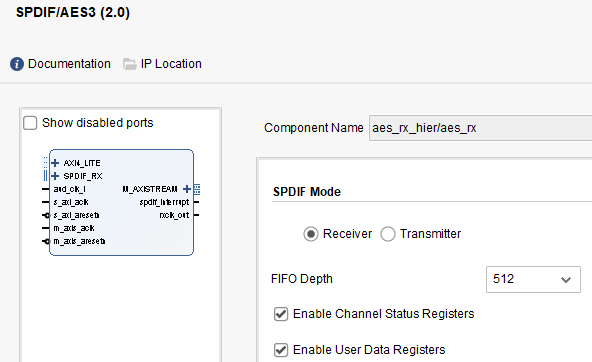Select the m_axis_aresetn port label
592x362 pixels.
tap(79, 241)
